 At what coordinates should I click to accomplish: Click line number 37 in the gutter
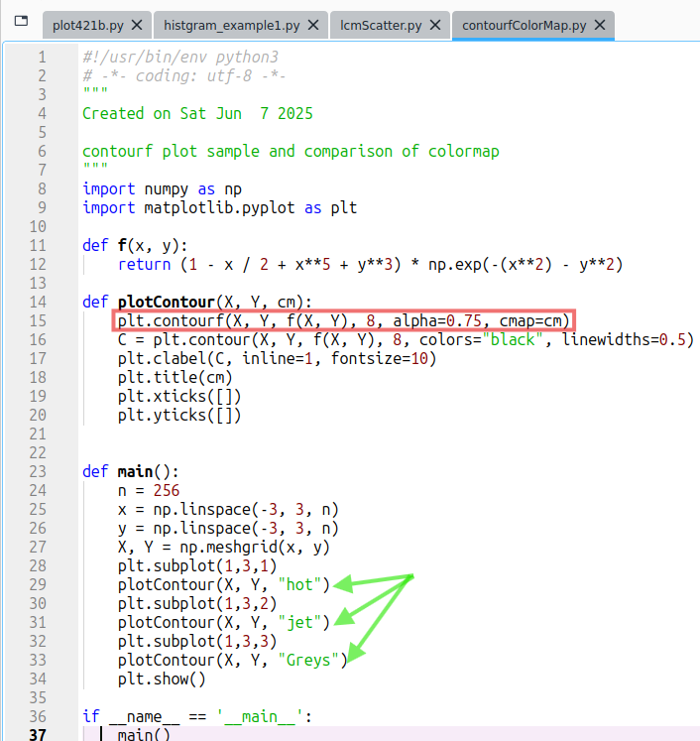pyautogui.click(x=38, y=735)
